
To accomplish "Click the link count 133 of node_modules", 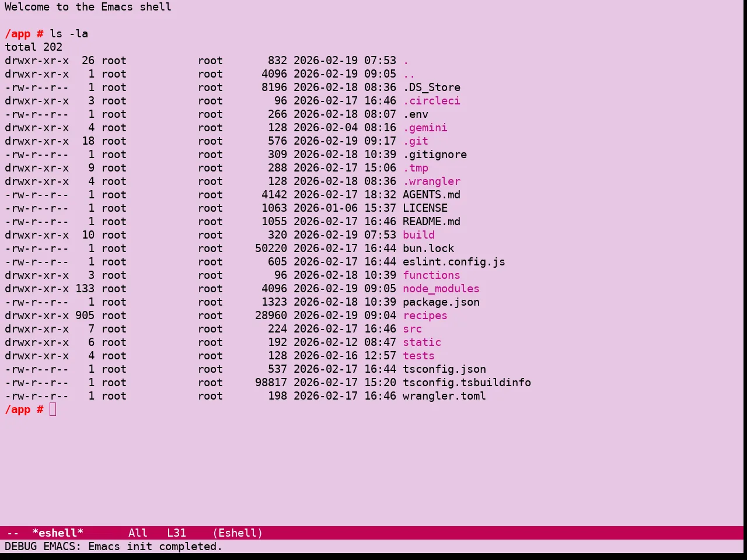I will pyautogui.click(x=85, y=289).
